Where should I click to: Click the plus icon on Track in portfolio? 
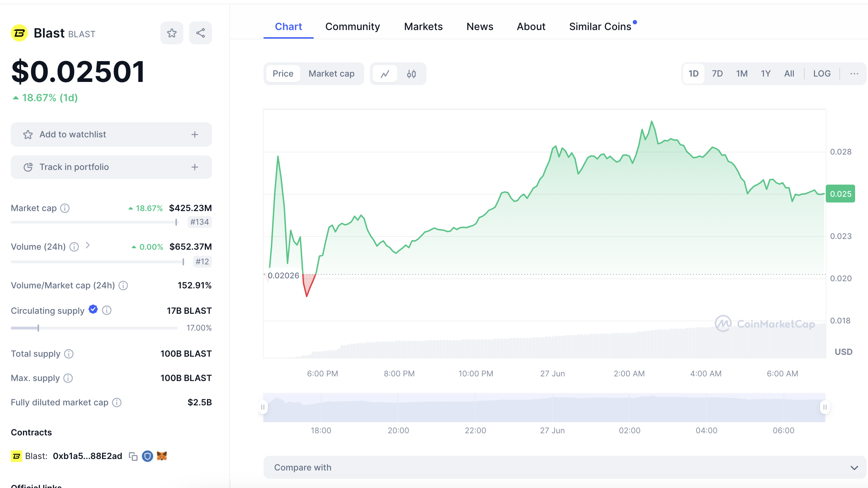(x=195, y=167)
